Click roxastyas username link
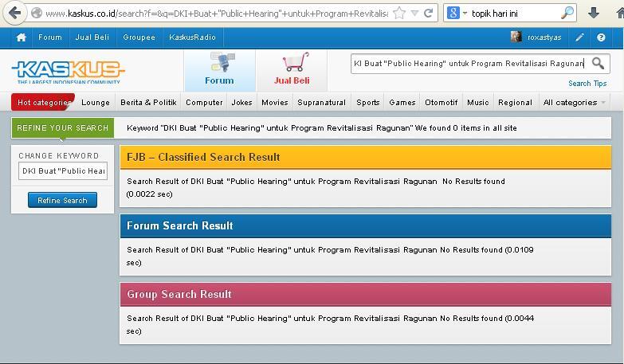 point(544,37)
